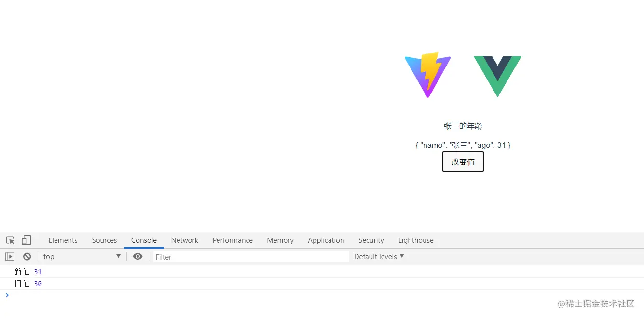Select the 新值 31 log line
This screenshot has height=318, width=644.
tap(322, 271)
